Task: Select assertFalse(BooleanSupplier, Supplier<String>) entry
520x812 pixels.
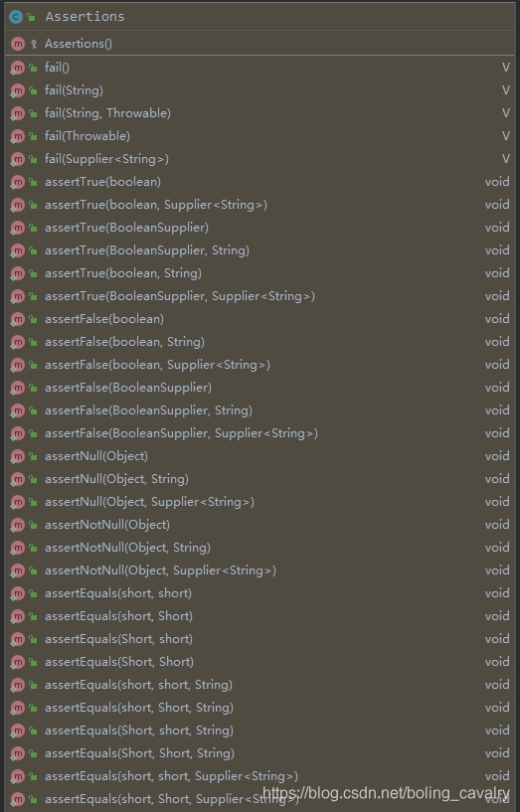Action: pos(260,433)
